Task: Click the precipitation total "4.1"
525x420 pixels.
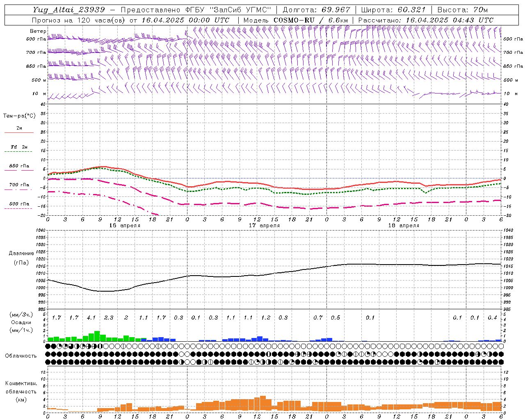Action: [x=91, y=318]
